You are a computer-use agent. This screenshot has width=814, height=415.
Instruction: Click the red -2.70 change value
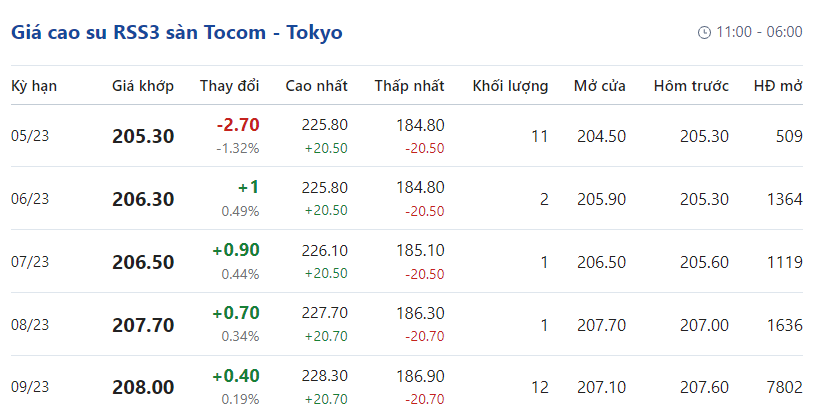238,125
